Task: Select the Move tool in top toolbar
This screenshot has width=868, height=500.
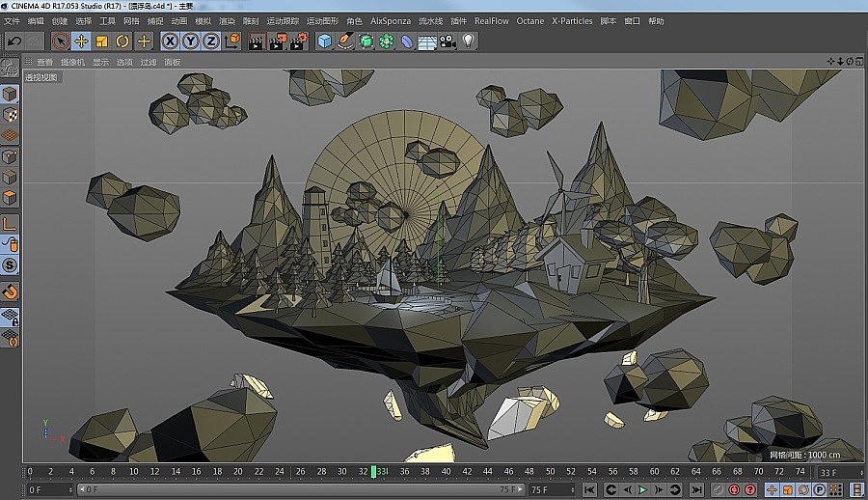Action: [x=81, y=41]
